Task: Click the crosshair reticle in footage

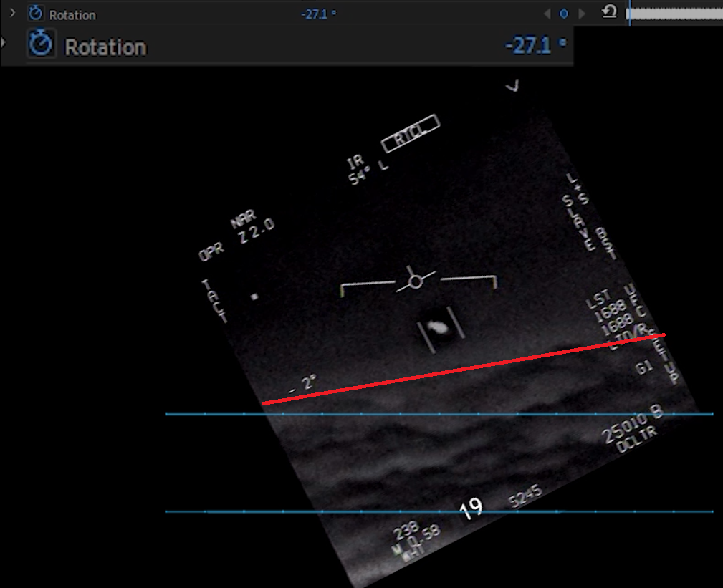Action: pos(416,281)
